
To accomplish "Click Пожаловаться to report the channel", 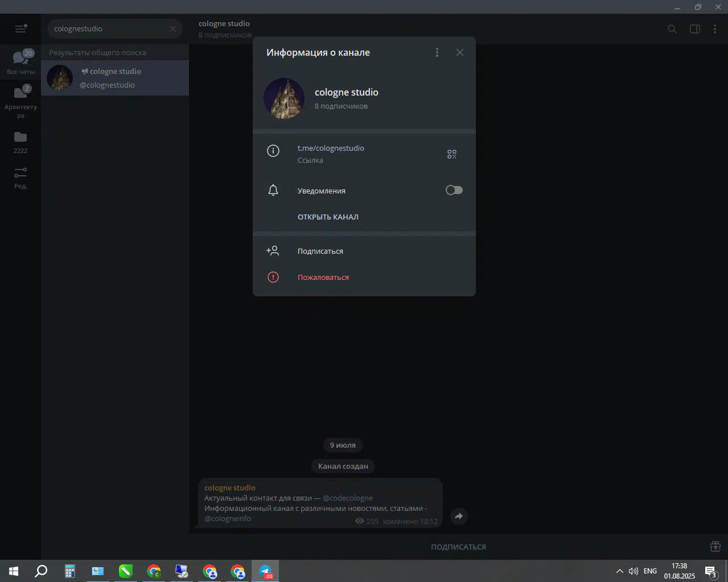I will (323, 277).
